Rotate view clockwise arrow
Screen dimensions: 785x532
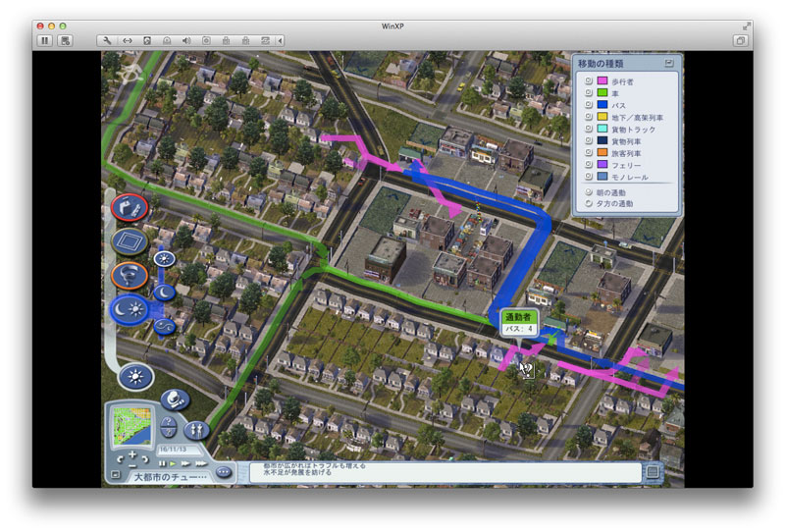click(145, 458)
